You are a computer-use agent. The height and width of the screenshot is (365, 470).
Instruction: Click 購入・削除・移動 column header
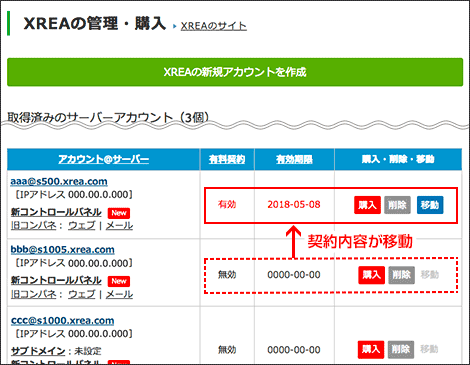tap(398, 159)
